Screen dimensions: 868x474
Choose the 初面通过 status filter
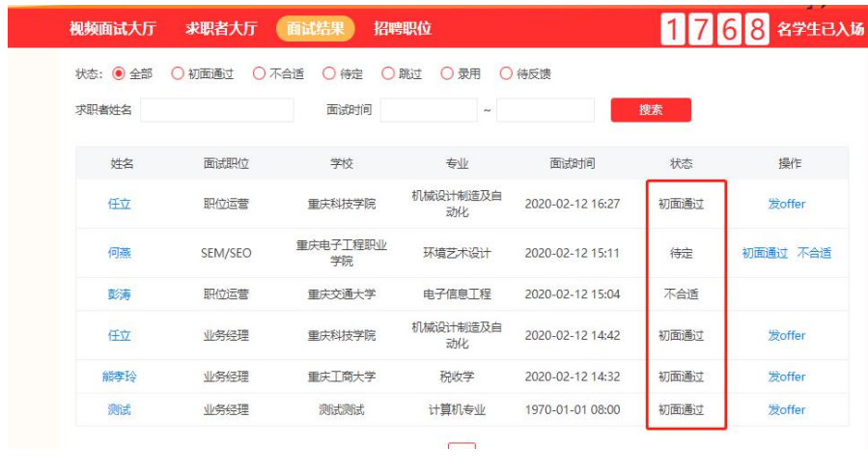point(178,74)
